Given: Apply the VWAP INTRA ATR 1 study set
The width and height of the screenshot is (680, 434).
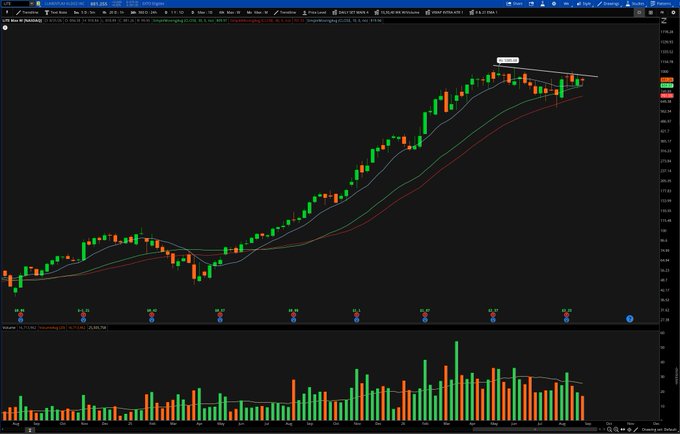Looking at the screenshot, I should point(445,13).
